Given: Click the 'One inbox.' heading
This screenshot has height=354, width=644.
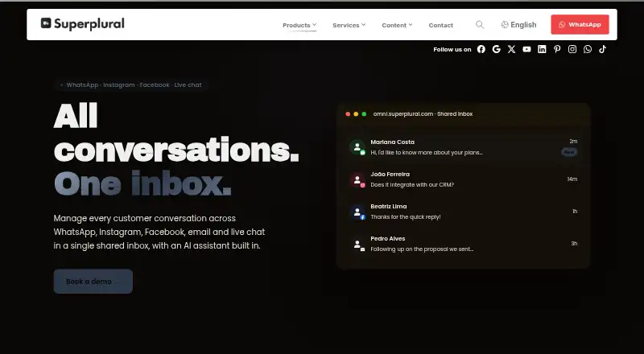Looking at the screenshot, I should tap(142, 183).
